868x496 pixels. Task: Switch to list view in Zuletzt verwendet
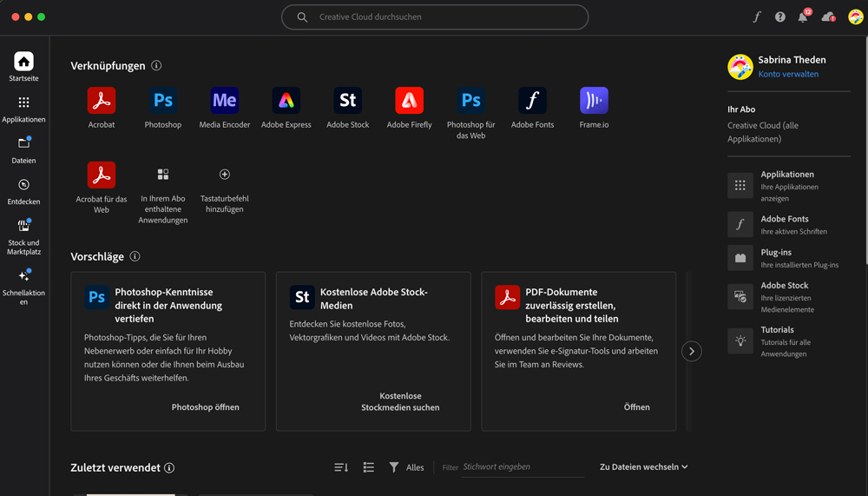click(368, 467)
